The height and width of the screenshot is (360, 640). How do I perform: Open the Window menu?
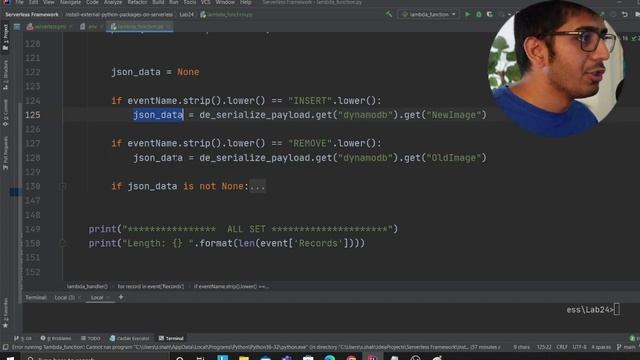coord(225,2)
